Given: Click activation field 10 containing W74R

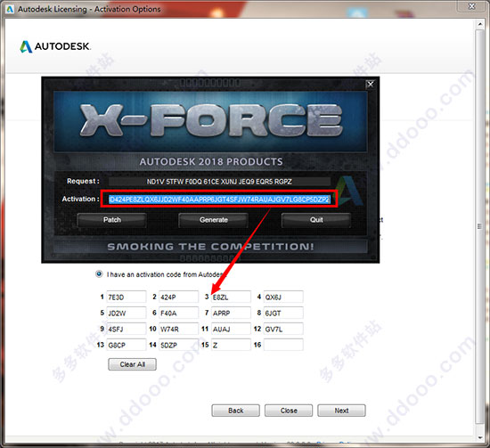Looking at the screenshot, I should pos(178,329).
